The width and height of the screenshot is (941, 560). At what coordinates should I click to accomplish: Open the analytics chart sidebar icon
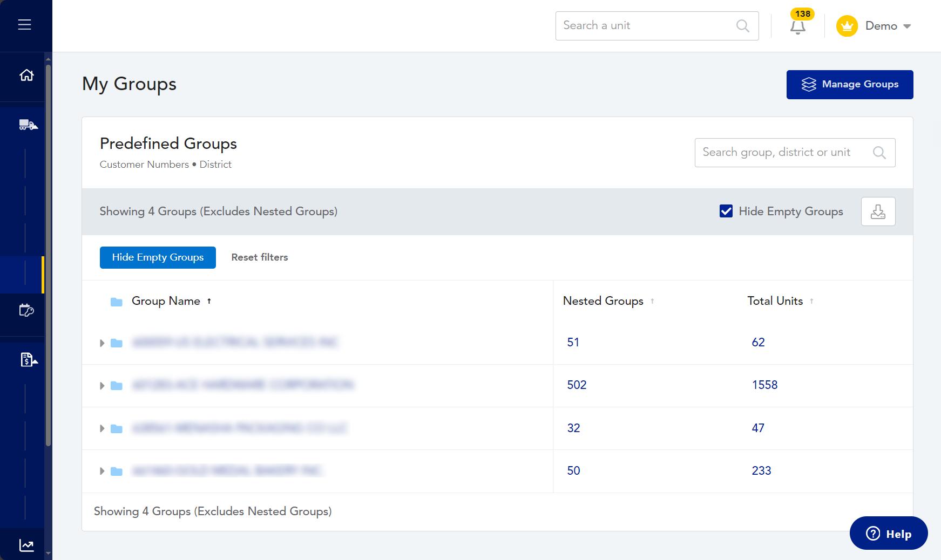click(x=26, y=545)
